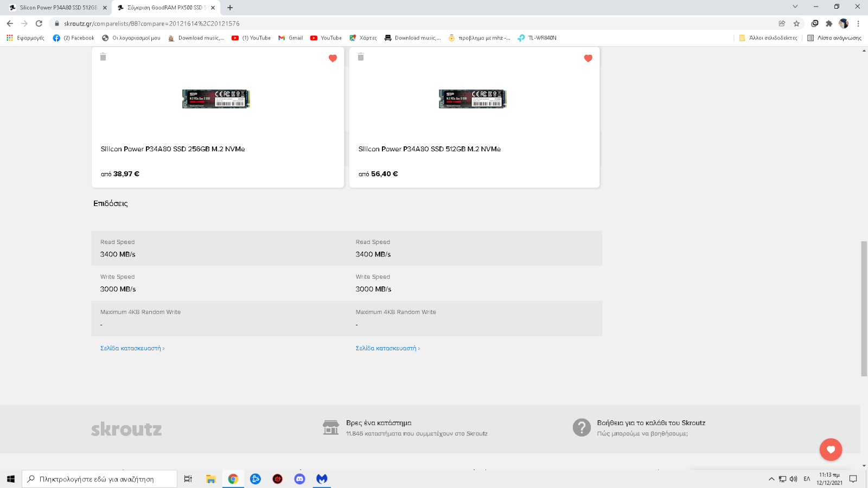
Task: Expand Άλλοι σελιδοδείκτες bookmarks folder
Action: click(x=768, y=38)
